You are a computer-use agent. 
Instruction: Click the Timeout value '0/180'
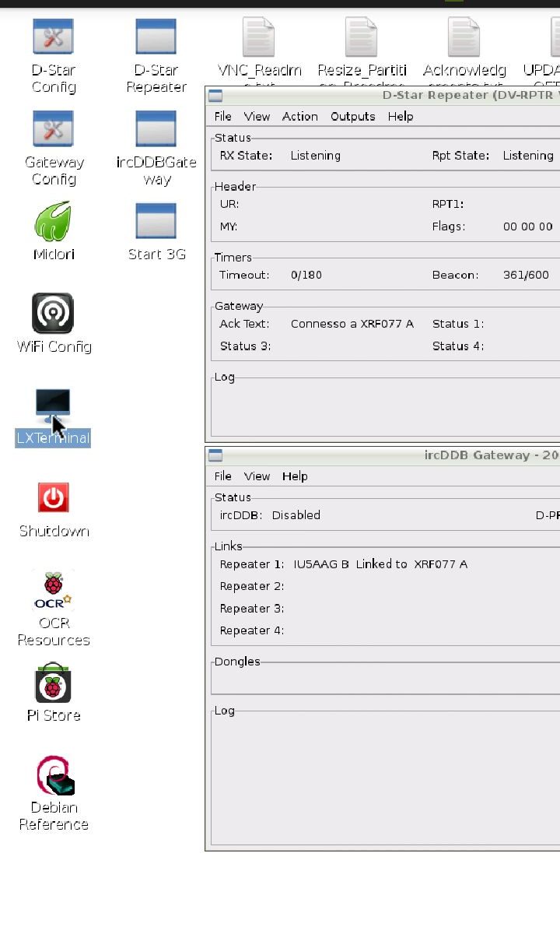click(306, 276)
